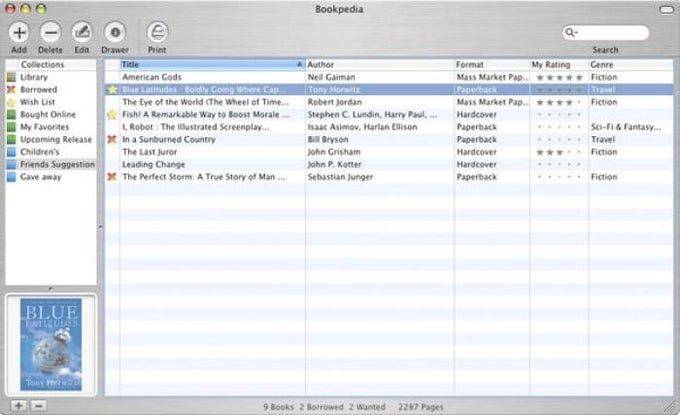Click the search magnifier dropdown icon

click(571, 33)
